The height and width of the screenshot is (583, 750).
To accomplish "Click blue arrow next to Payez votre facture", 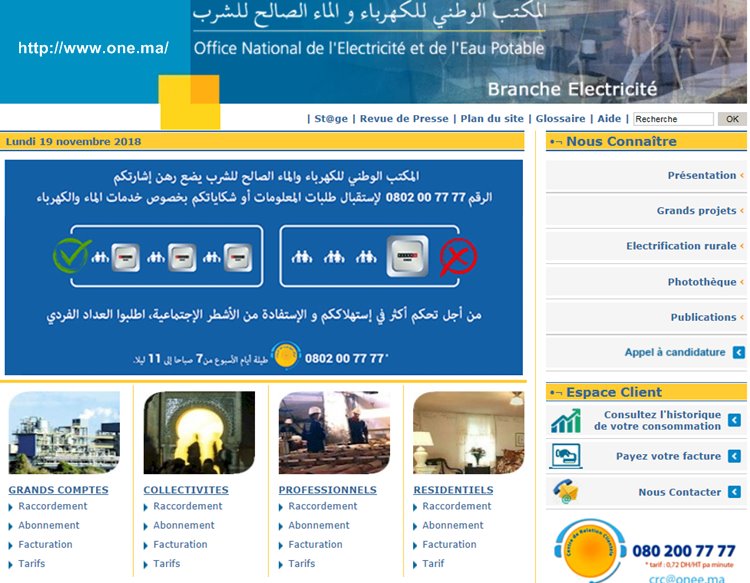I will (x=735, y=456).
